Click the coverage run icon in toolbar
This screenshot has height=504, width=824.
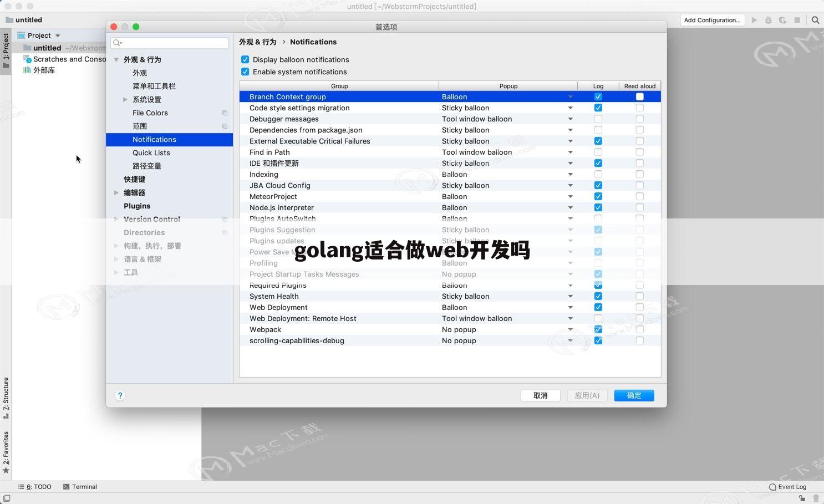tap(782, 20)
